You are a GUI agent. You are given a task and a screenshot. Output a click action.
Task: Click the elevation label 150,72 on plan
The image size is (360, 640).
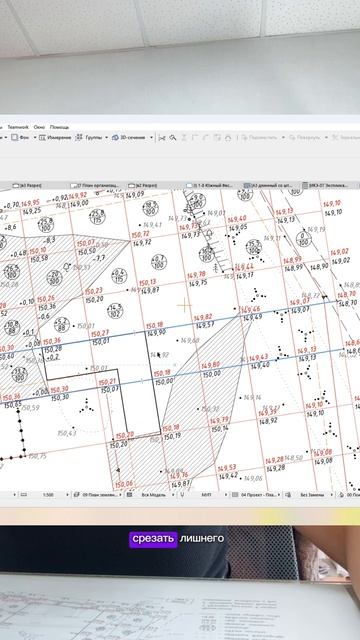(140, 234)
